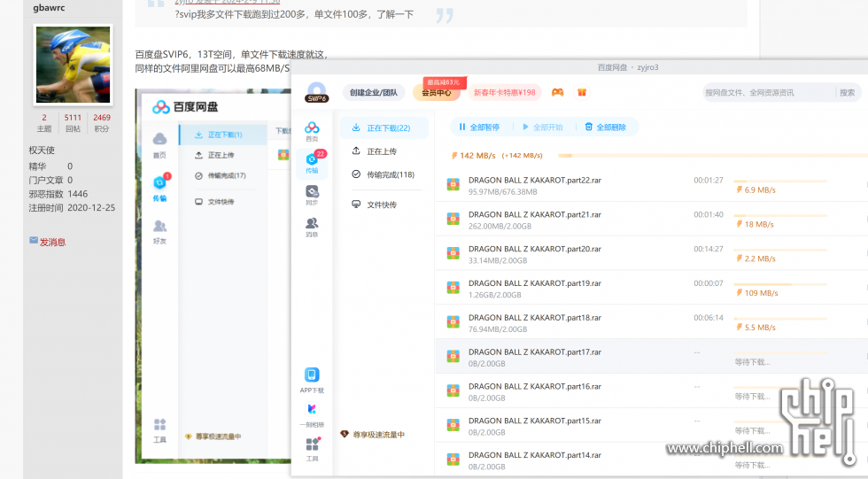Select the 传输完成(118) tab
This screenshot has height=479, width=868.
[384, 174]
